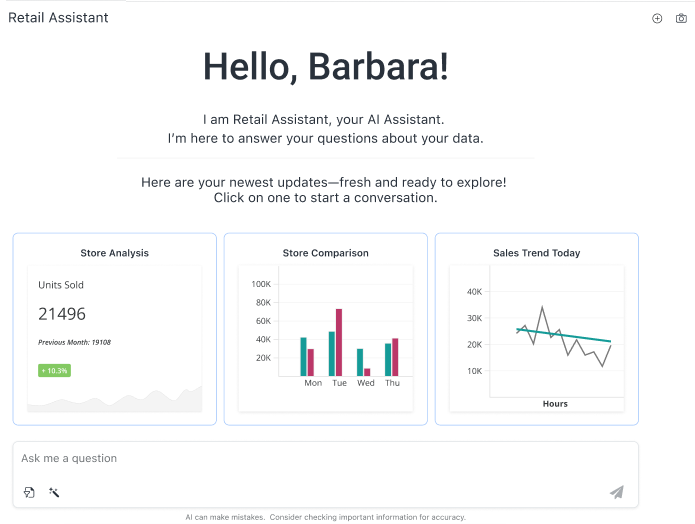Click the green +10.3% badge
This screenshot has width=695, height=524.
pos(54,370)
